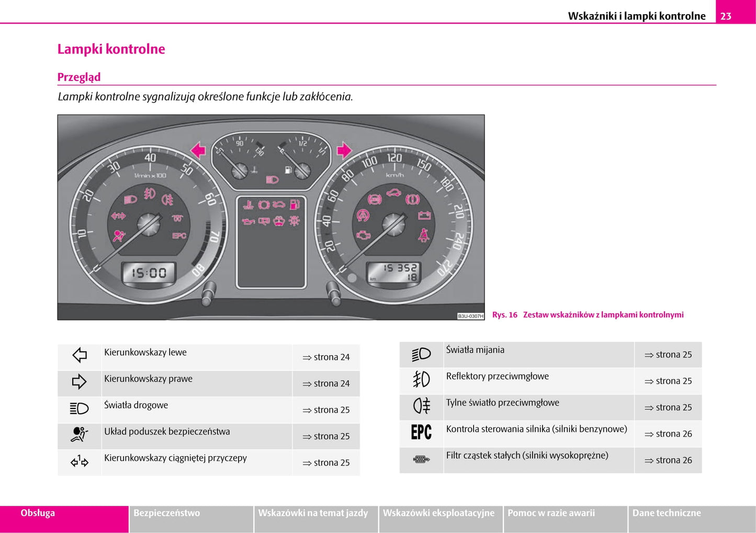Viewport: 756px width, 533px height.
Task: Select the trailer turn signal icon
Action: [79, 461]
